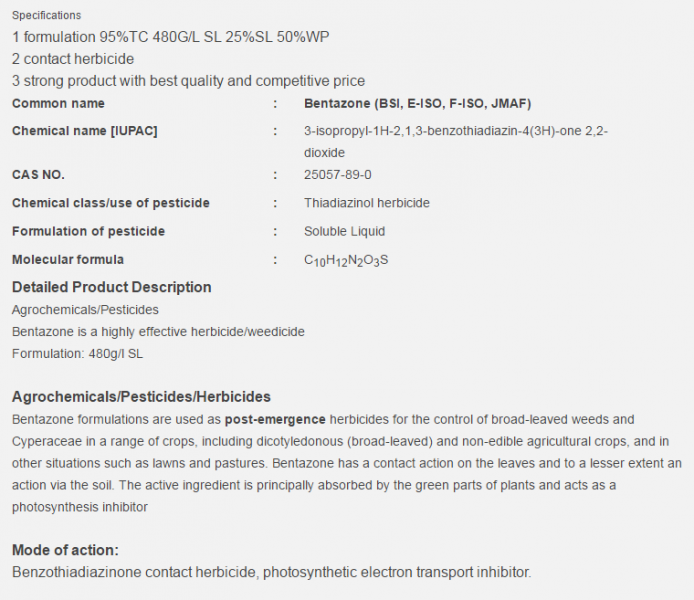Click the Mode of action heading
The width and height of the screenshot is (694, 600).
click(66, 550)
